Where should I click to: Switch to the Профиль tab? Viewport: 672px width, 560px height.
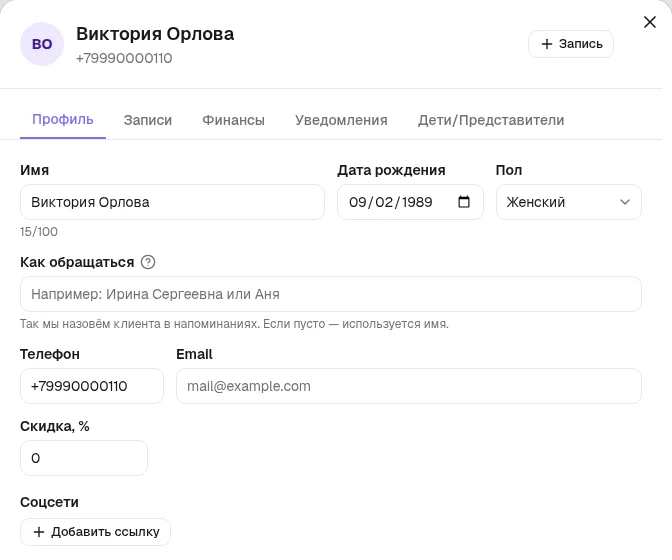pyautogui.click(x=63, y=120)
